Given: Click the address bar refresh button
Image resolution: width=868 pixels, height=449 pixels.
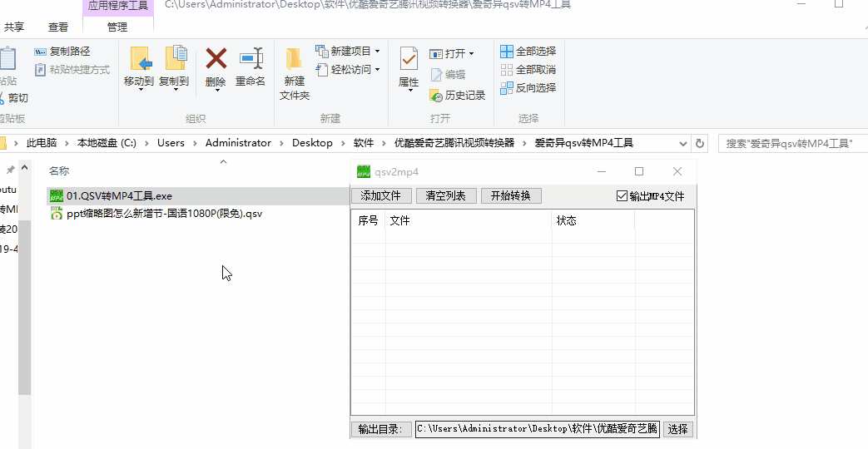Looking at the screenshot, I should [700, 143].
